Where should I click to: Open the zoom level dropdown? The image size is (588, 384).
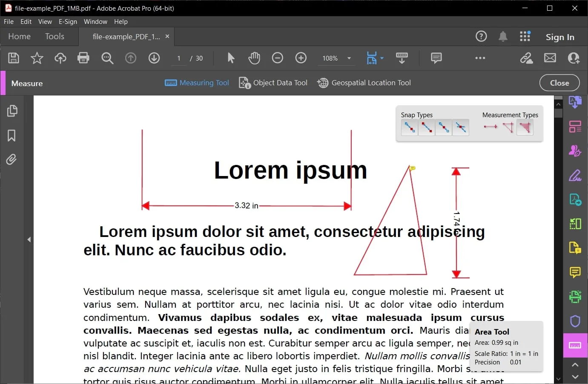point(349,58)
